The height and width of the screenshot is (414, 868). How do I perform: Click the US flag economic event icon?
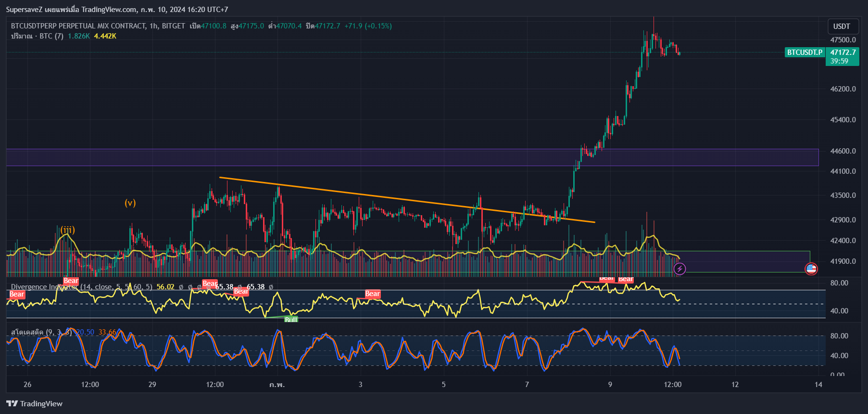pos(811,269)
